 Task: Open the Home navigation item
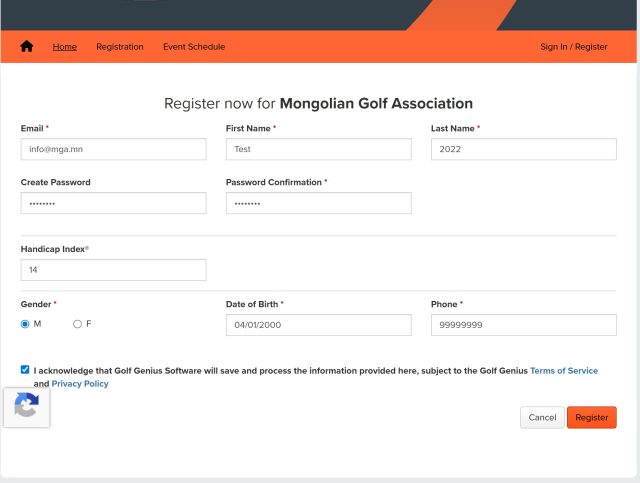pos(64,47)
